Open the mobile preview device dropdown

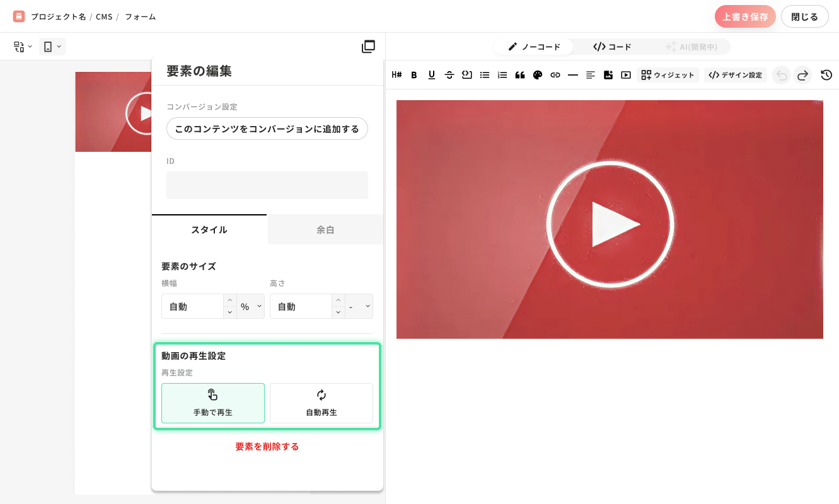[x=52, y=47]
